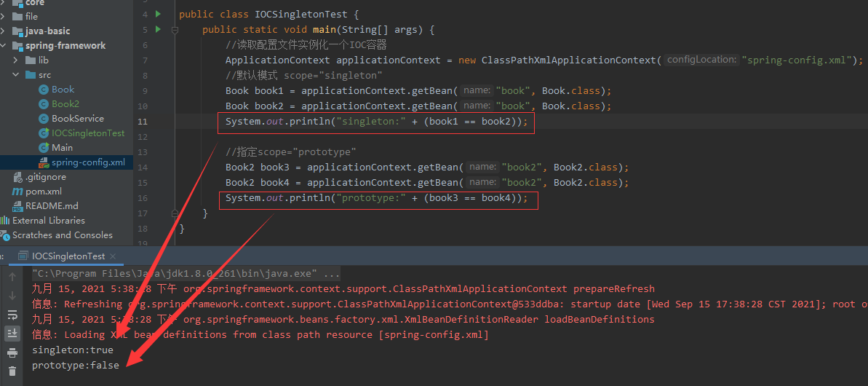This screenshot has width=868, height=386.
Task: Toggle Soft-Wrap in the run console
Action: click(x=12, y=315)
